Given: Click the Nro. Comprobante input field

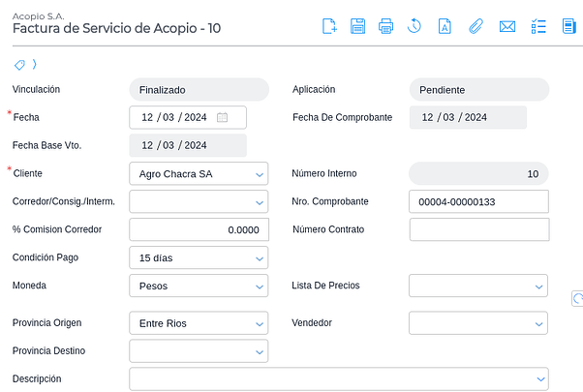Looking at the screenshot, I should click(x=478, y=202).
